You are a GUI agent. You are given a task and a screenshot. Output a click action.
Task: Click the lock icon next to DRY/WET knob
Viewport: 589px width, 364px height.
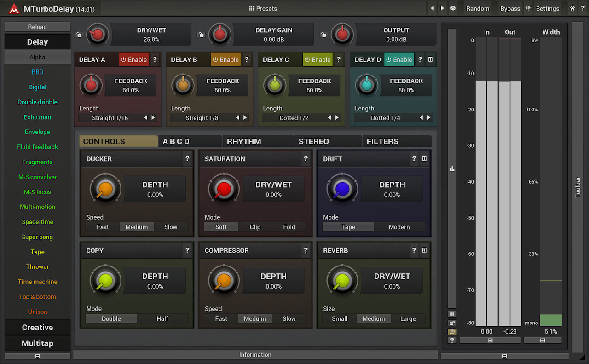click(x=79, y=35)
